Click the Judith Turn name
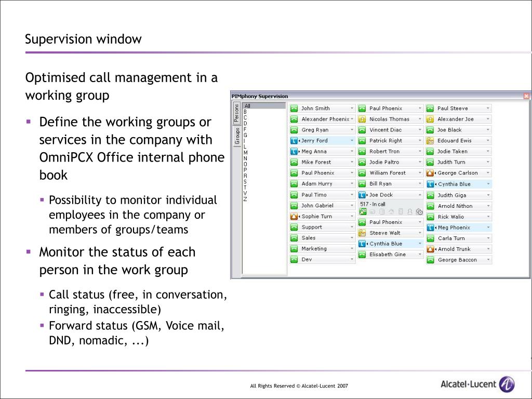This screenshot has width=532, height=399. (451, 163)
